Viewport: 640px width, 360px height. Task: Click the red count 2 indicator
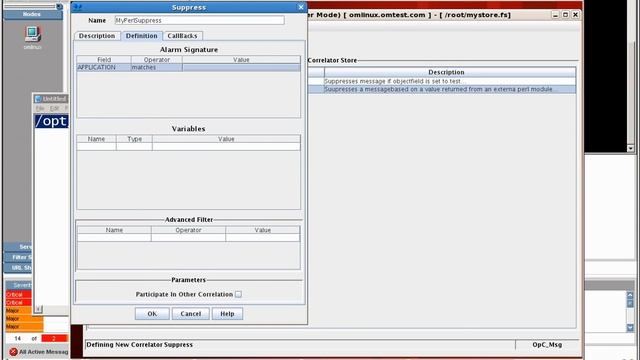pyautogui.click(x=54, y=338)
